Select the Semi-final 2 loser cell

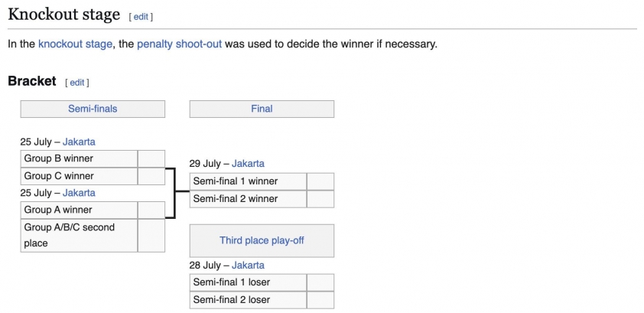[248, 300]
